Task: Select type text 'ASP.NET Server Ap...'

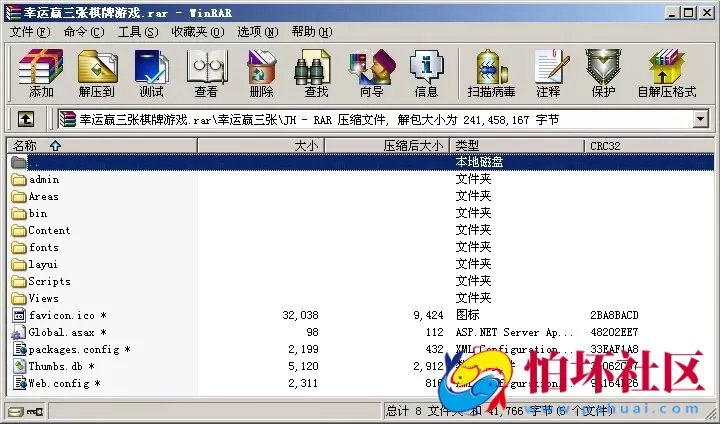Action: click(x=514, y=332)
